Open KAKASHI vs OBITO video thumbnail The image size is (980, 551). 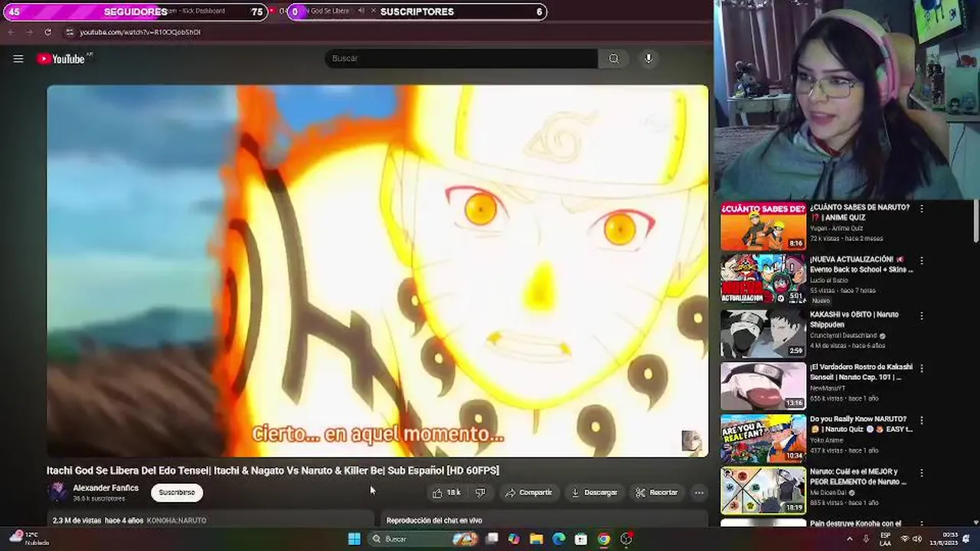[x=763, y=333]
